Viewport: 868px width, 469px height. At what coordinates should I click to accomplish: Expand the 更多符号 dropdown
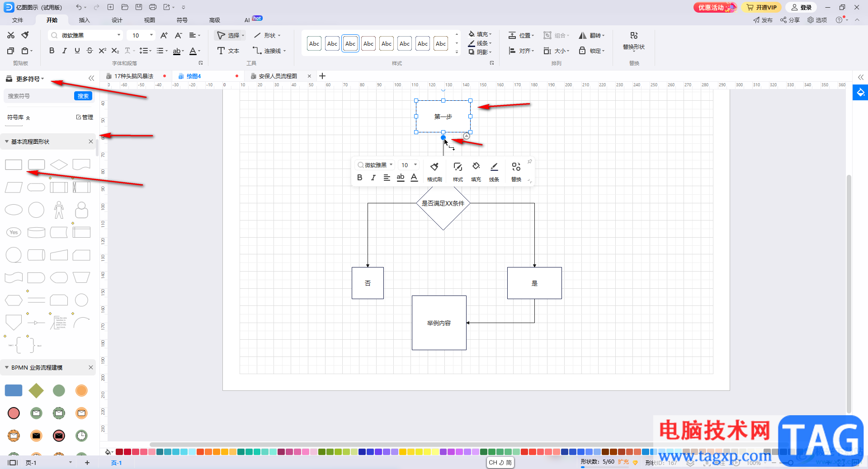tap(30, 79)
